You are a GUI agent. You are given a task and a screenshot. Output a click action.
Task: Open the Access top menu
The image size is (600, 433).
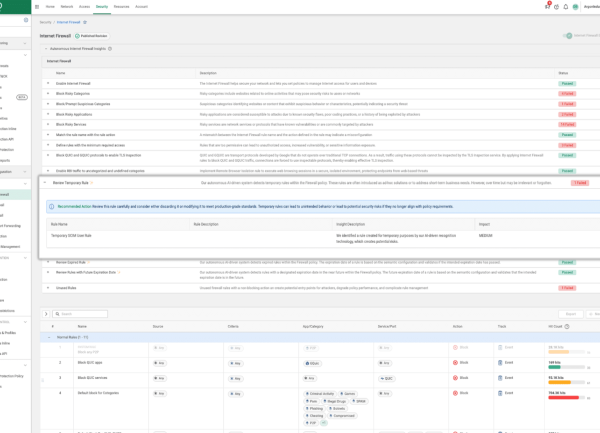click(x=84, y=7)
